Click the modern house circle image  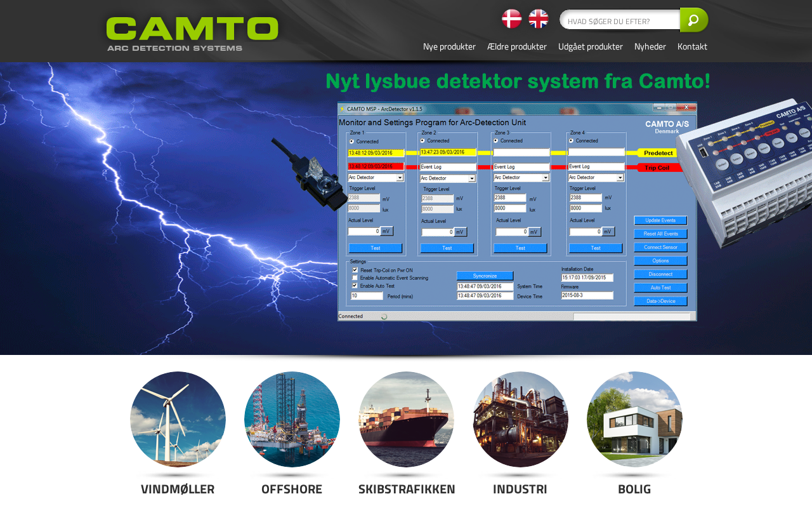634,419
